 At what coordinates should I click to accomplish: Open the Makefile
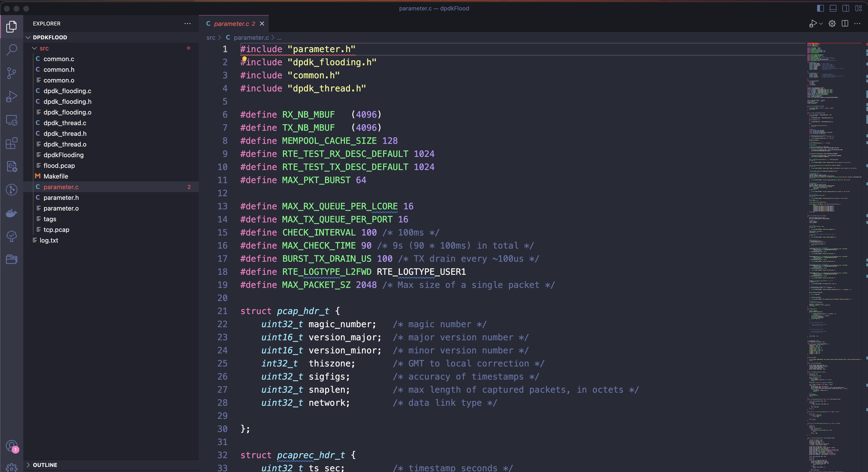[111, 176]
